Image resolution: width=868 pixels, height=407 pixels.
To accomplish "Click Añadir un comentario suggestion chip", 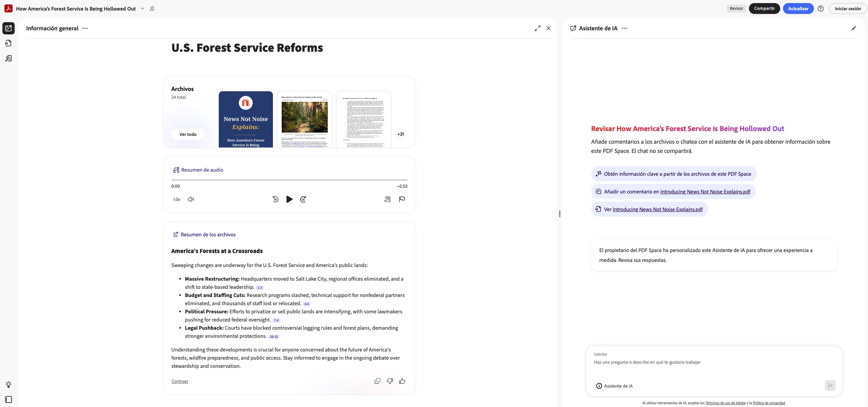I will 673,192.
